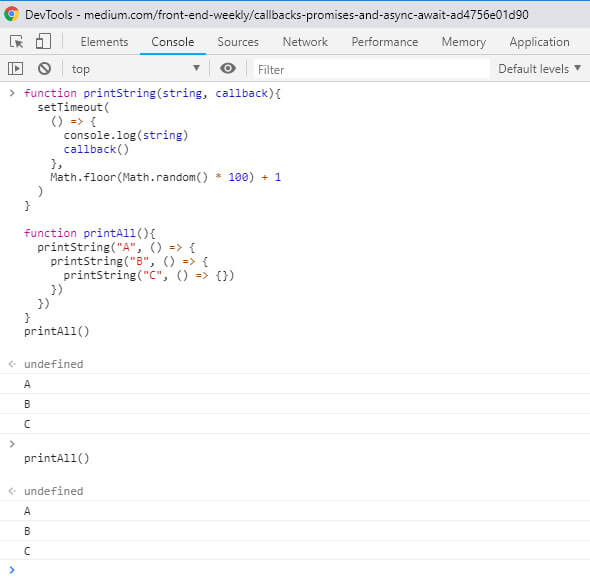
Task: Click the first undefined return value
Action: [53, 364]
